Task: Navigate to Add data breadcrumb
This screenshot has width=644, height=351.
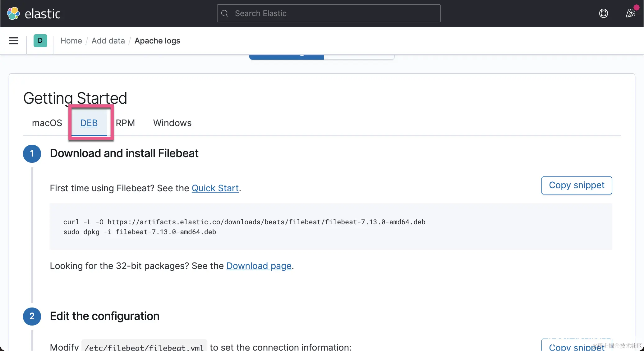Action: 108,41
